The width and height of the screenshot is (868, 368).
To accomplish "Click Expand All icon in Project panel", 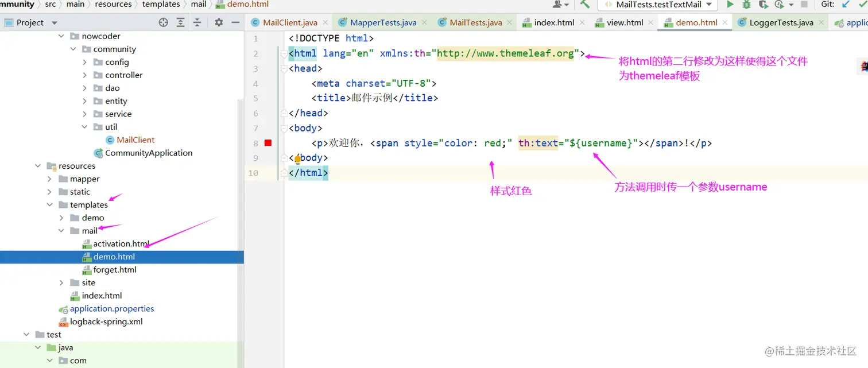I will 180,22.
